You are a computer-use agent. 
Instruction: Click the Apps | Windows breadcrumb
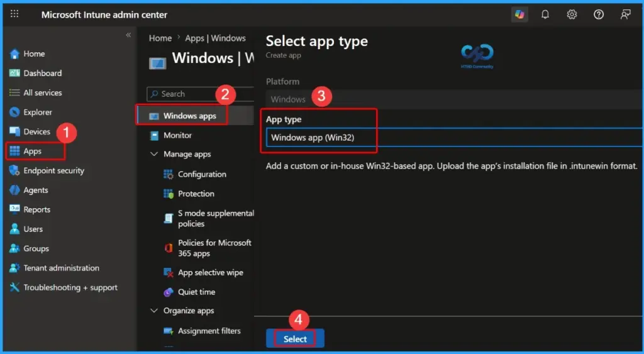(215, 38)
